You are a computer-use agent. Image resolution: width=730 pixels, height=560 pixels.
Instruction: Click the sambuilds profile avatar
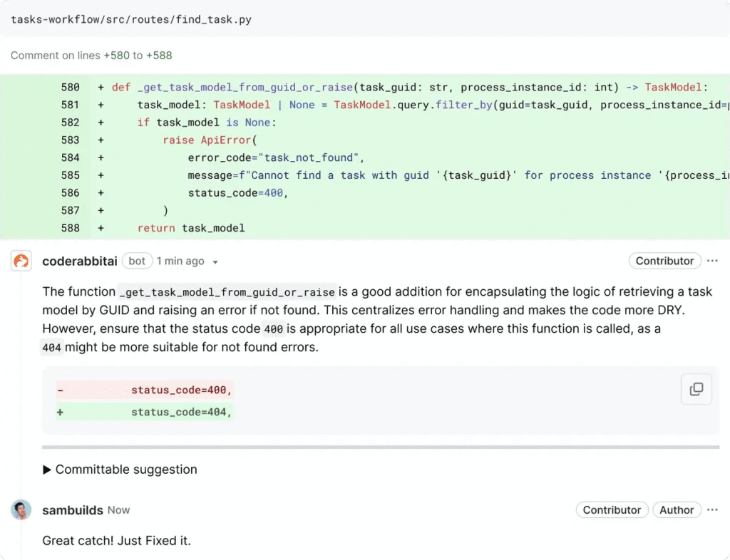(x=21, y=510)
